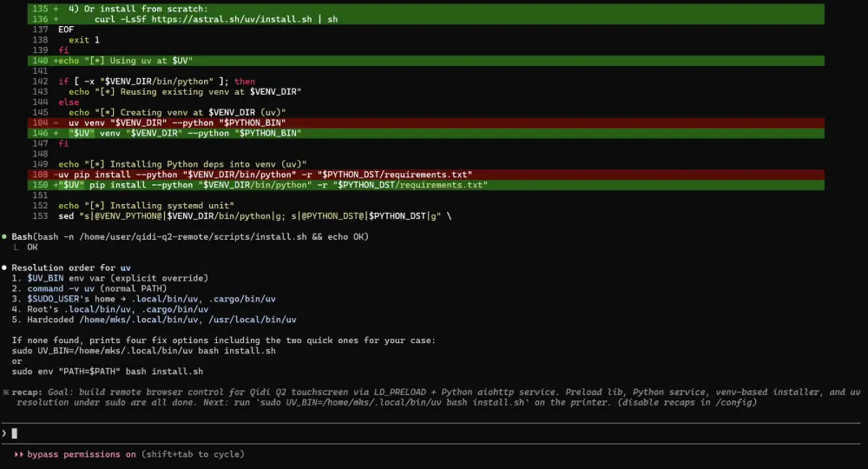The width and height of the screenshot is (868, 469).
Task: Click the "(shift+tab to cycle)" hint text
Action: 193,454
